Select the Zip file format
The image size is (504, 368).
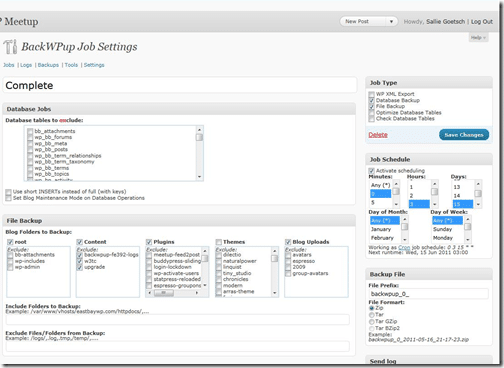[371, 308]
